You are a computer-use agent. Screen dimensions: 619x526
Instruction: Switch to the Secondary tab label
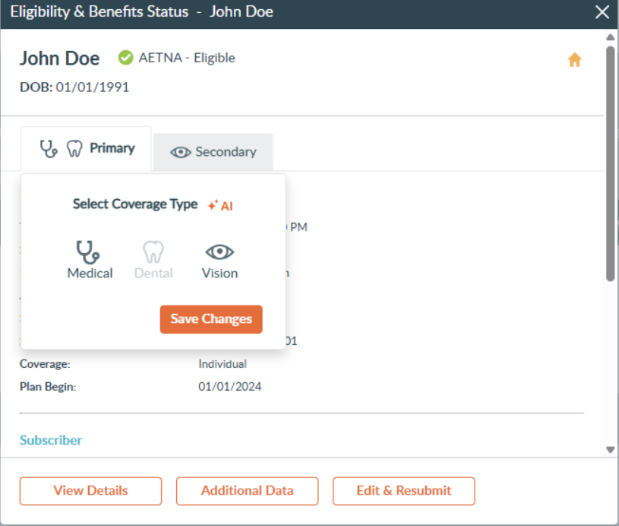pyautogui.click(x=226, y=152)
